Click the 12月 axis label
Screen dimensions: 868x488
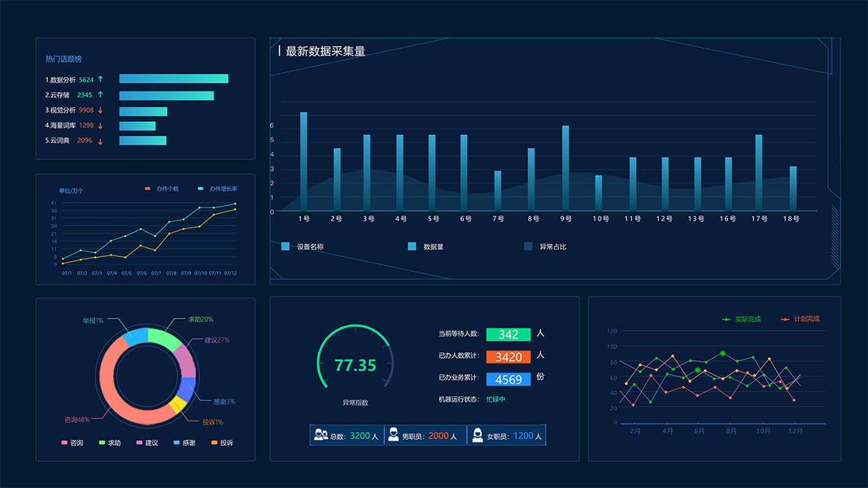796,431
